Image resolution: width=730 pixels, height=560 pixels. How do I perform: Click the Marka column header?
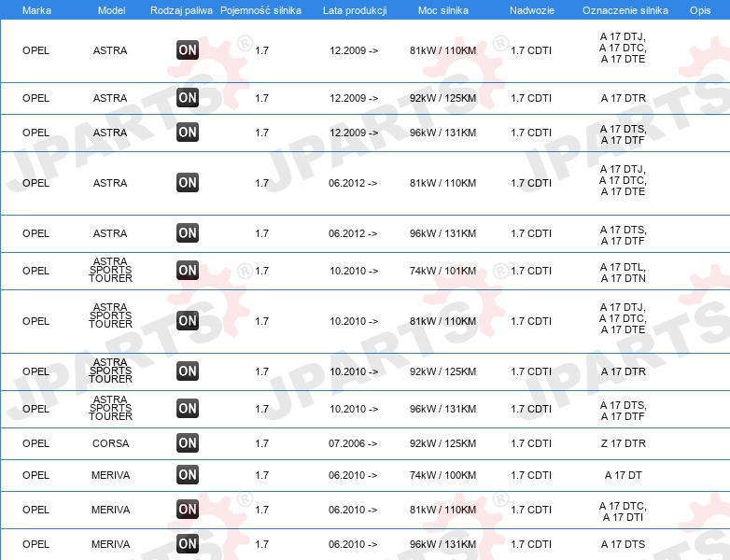click(36, 10)
